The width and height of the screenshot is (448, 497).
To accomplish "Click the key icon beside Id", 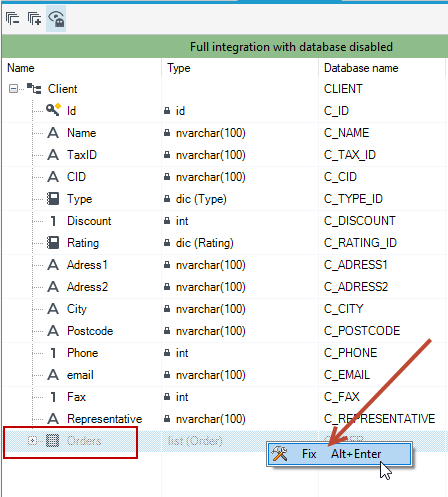I will (53, 110).
